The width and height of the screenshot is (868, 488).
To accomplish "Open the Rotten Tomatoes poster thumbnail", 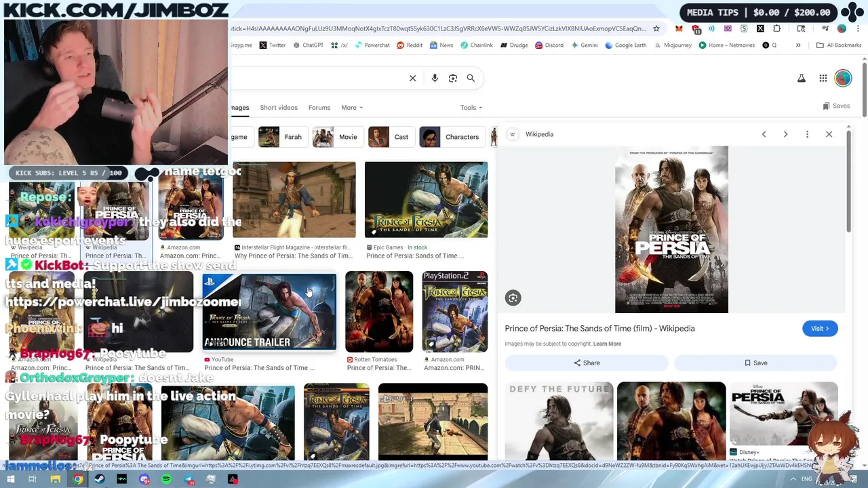I will (x=379, y=312).
